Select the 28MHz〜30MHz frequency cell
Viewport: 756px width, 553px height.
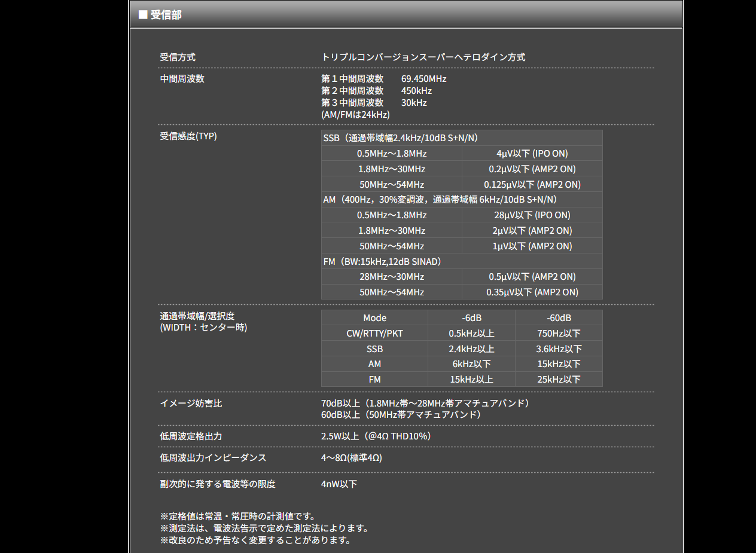point(391,277)
